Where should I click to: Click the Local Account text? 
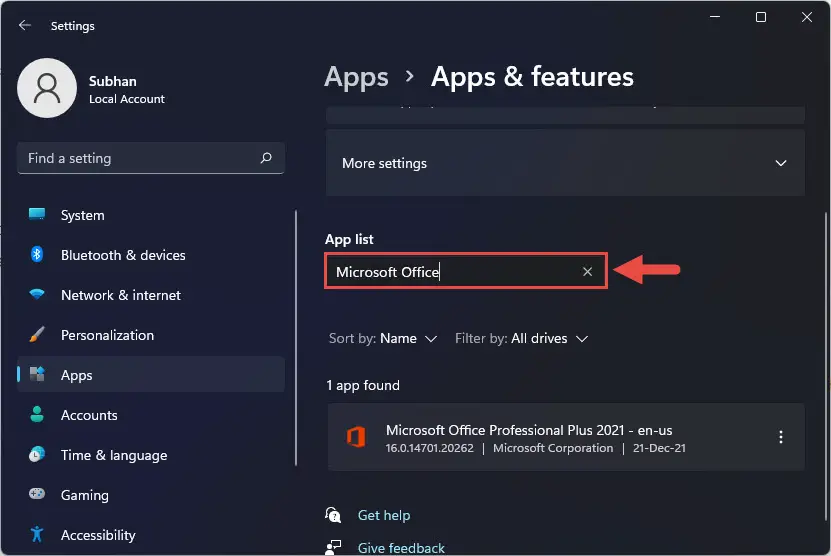coord(127,99)
